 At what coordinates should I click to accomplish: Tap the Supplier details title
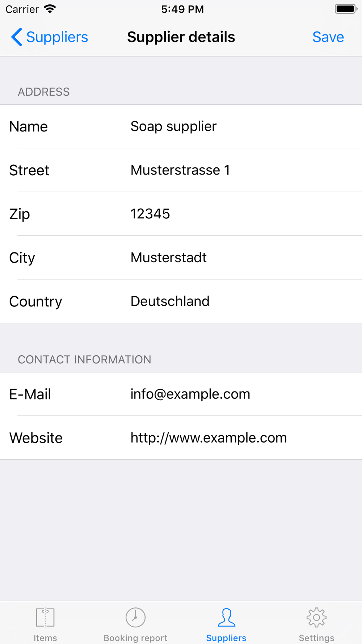click(181, 37)
